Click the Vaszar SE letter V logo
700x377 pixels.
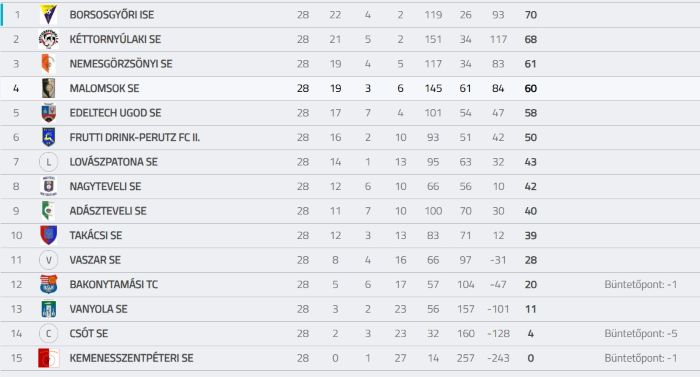[x=48, y=260]
